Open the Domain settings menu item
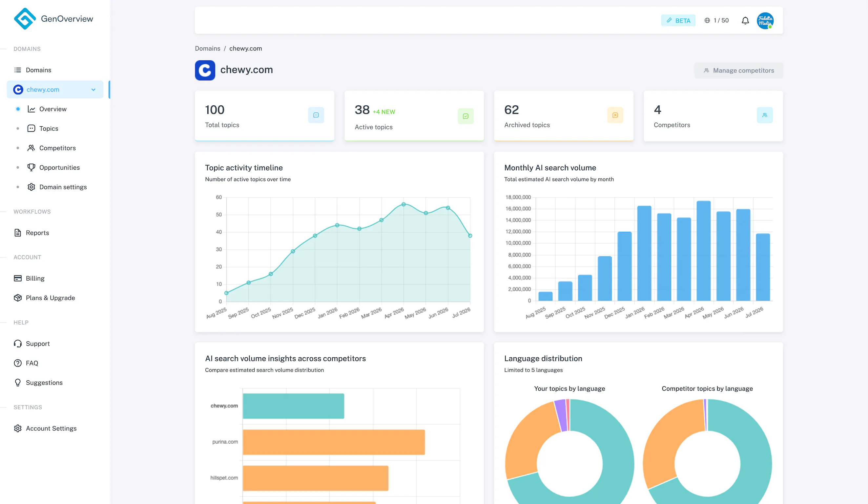 coord(63,187)
